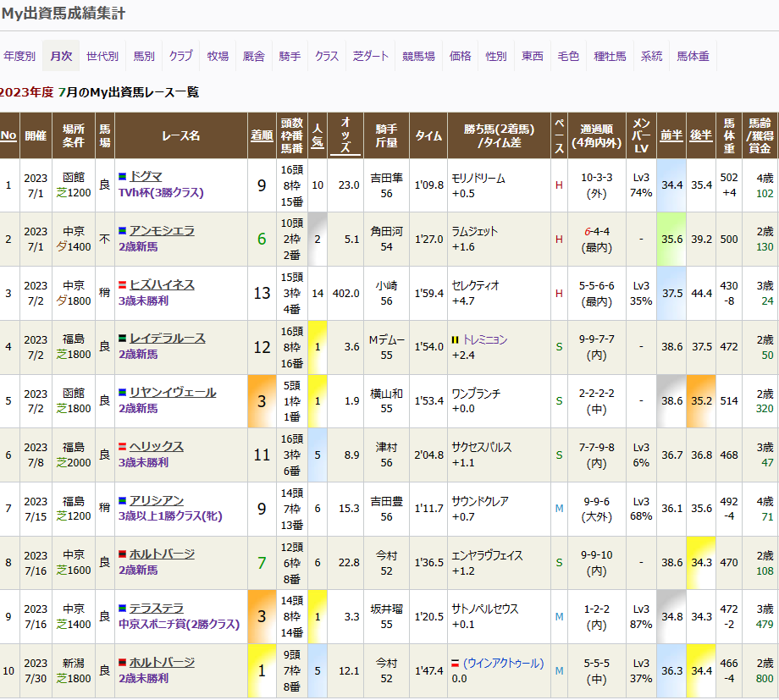Click the club color icon beside ヘリックス
779x700 pixels.
coord(122,447)
